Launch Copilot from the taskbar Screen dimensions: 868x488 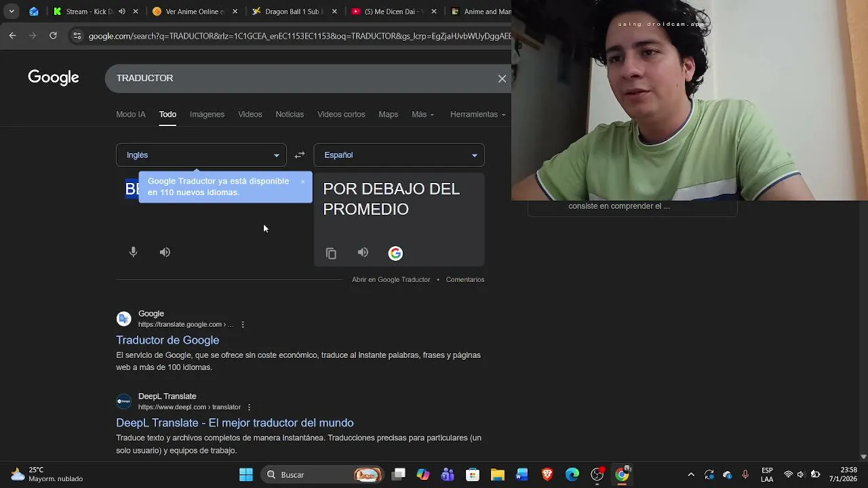[x=423, y=474]
